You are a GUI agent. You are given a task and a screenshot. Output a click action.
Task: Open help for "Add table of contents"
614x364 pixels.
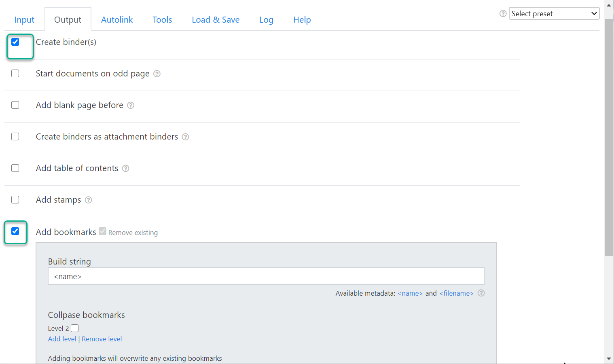click(x=126, y=168)
